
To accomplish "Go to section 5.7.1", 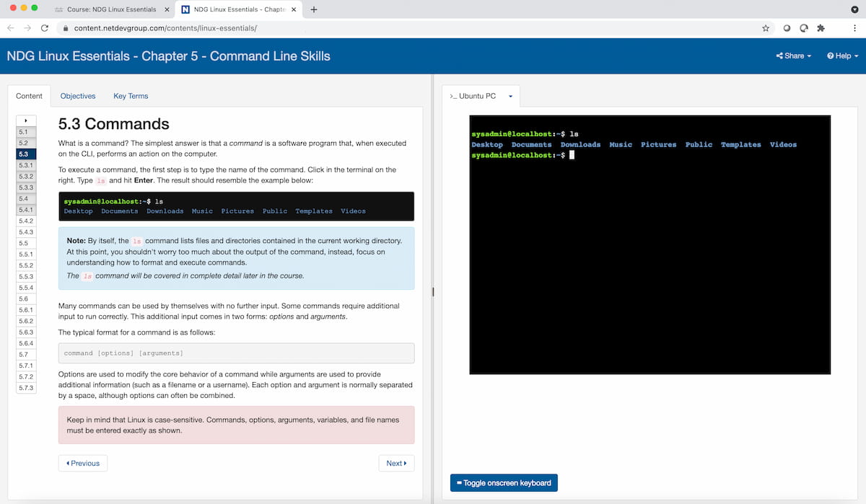I will point(25,366).
